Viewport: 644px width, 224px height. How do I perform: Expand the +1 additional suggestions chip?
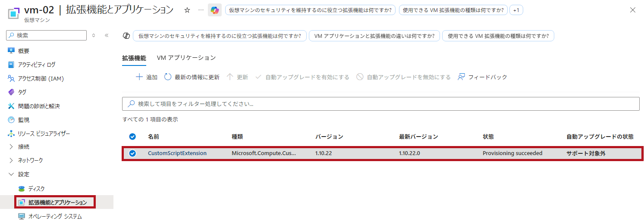[516, 10]
